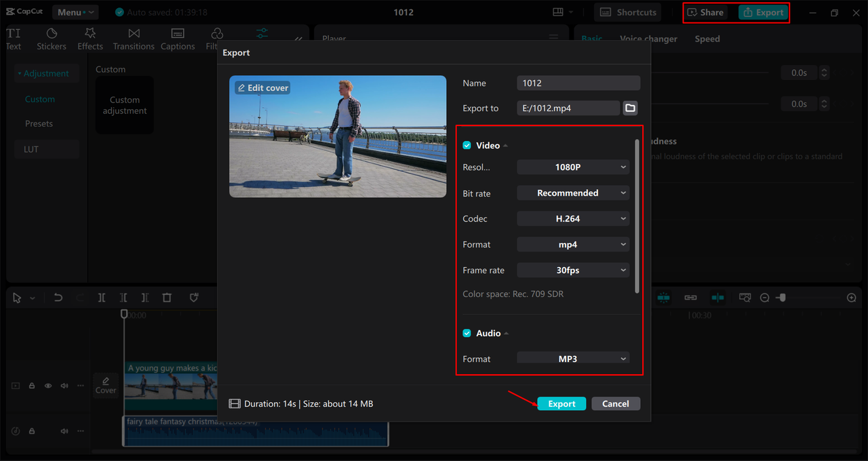Open Frame rate dropdown showing 30fps
868x461 pixels.
point(573,270)
